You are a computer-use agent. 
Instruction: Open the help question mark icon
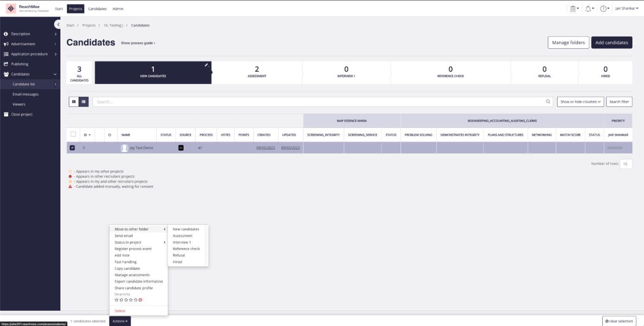(603, 8)
